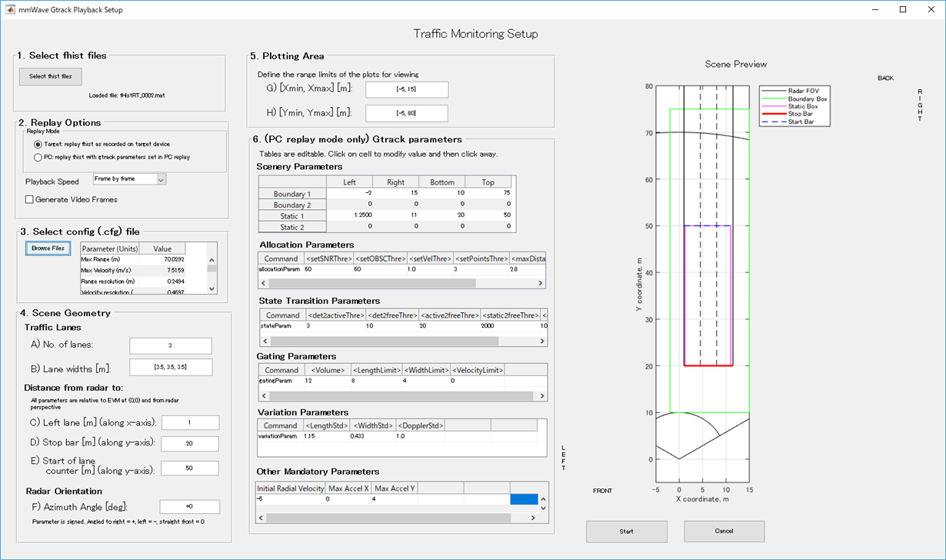Click Static 1 Left cell value 1.2500
Image resolution: width=946 pixels, height=560 pixels.
point(349,216)
